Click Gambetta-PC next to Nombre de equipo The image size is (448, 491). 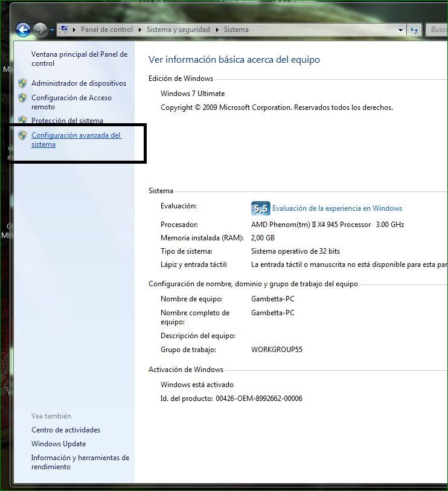273,299
